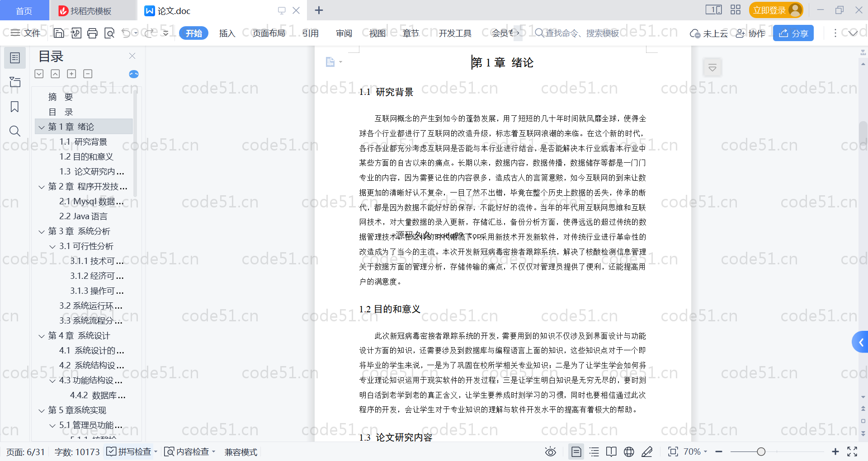Click the 分享 share button
Image resolution: width=868 pixels, height=461 pixels.
[x=793, y=33]
